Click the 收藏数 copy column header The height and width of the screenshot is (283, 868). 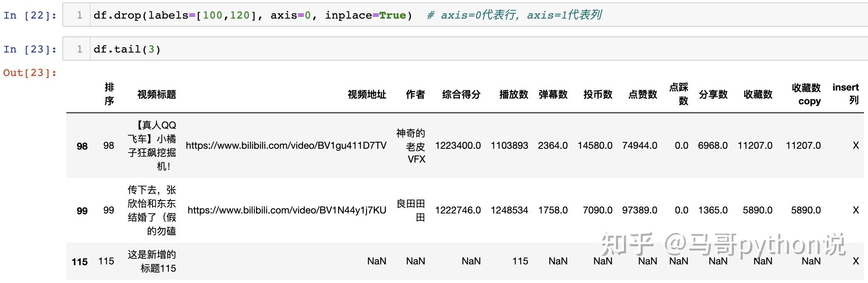[806, 94]
